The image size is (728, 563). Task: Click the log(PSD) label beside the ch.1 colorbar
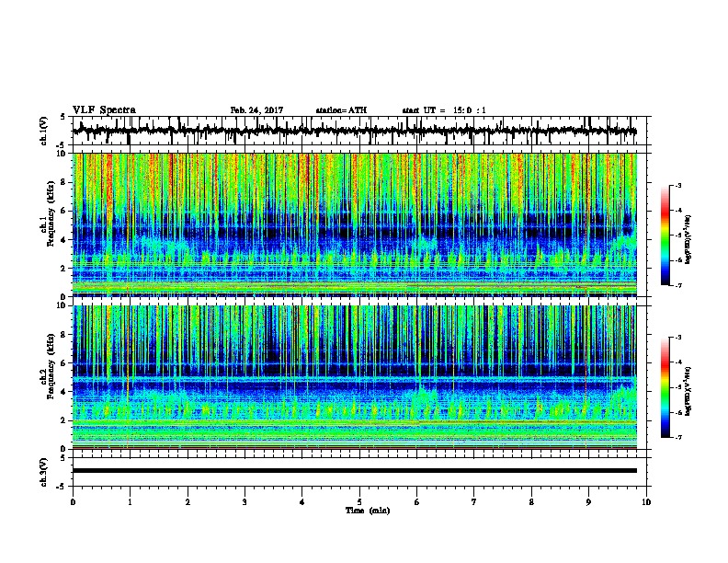[688, 240]
